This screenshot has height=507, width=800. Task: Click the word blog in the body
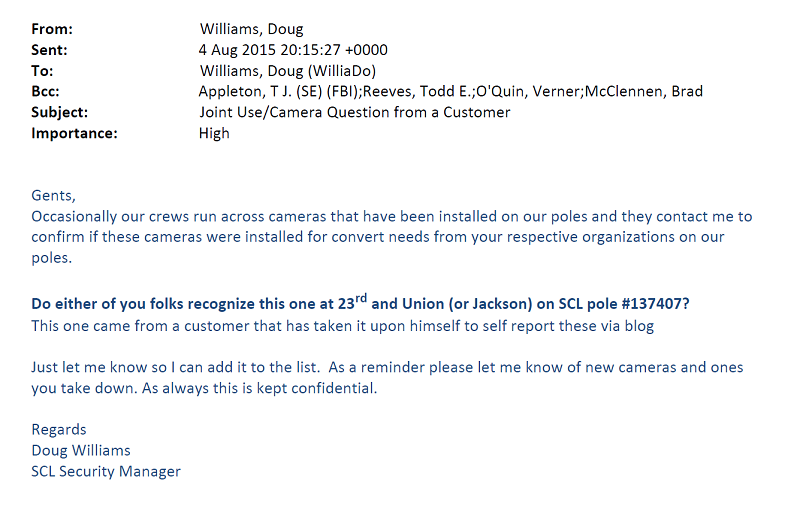(x=639, y=326)
